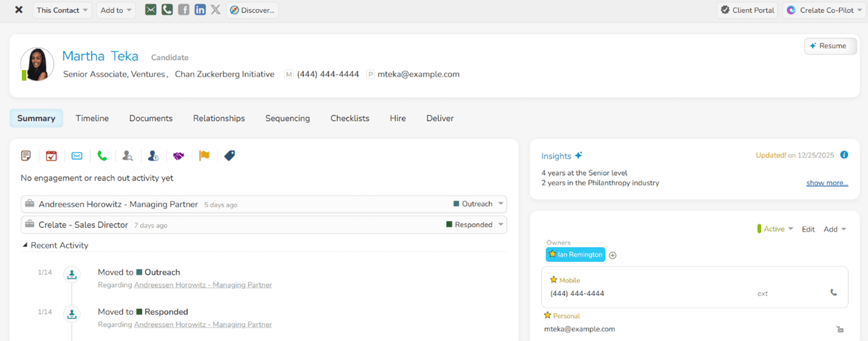The image size is (868, 341).
Task: Click the calendar task icon
Action: click(x=52, y=156)
